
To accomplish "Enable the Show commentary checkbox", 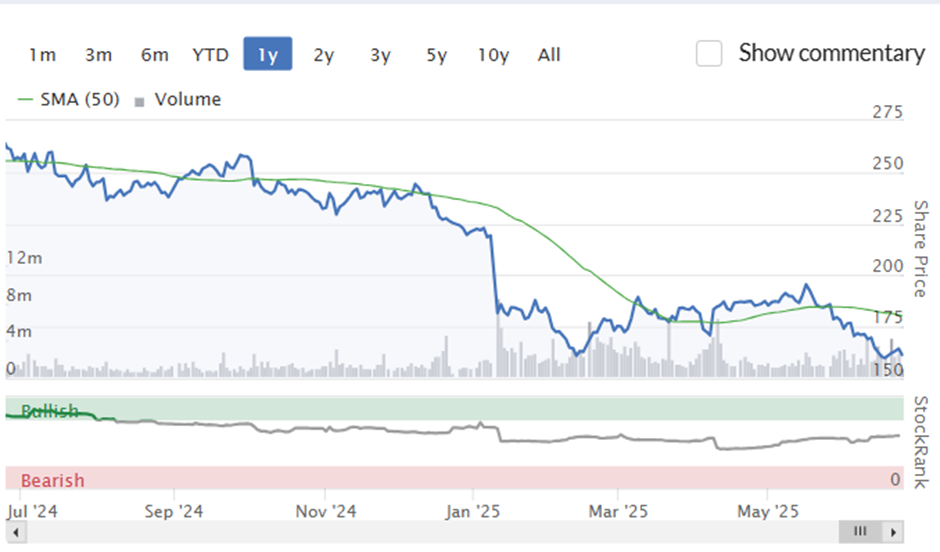I will [709, 53].
